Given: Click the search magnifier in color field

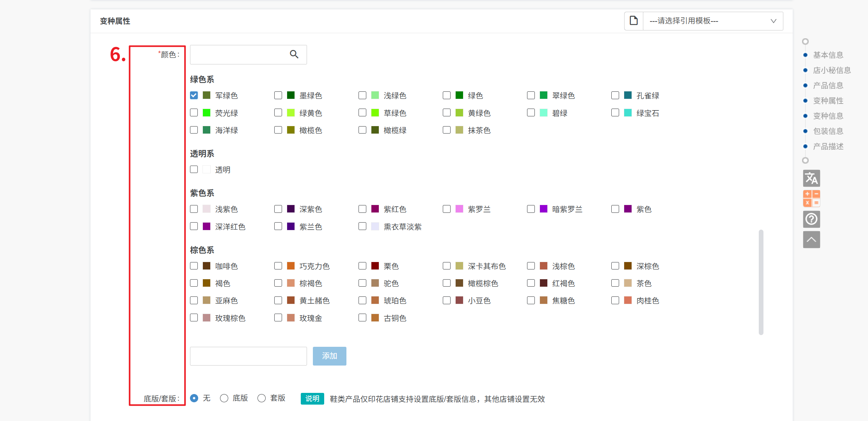Looking at the screenshot, I should coord(294,54).
